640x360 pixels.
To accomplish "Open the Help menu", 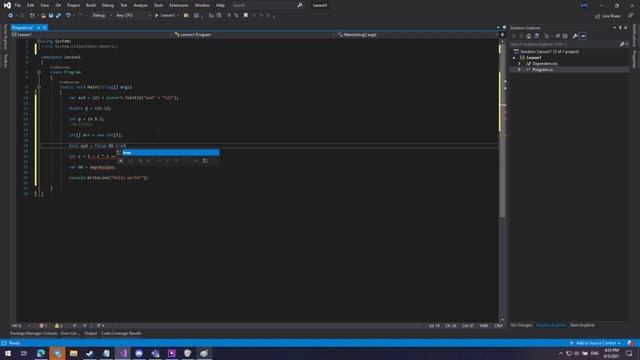I will (x=220, y=5).
